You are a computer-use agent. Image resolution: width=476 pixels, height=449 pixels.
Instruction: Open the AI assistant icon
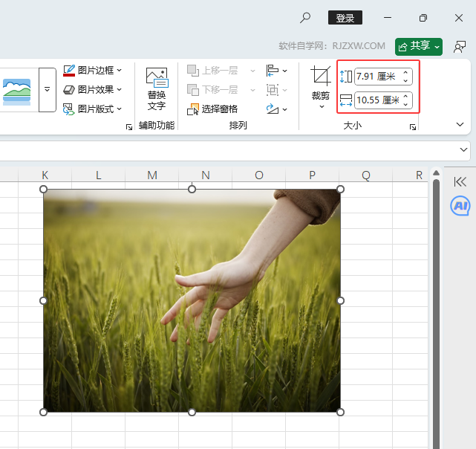tap(460, 206)
